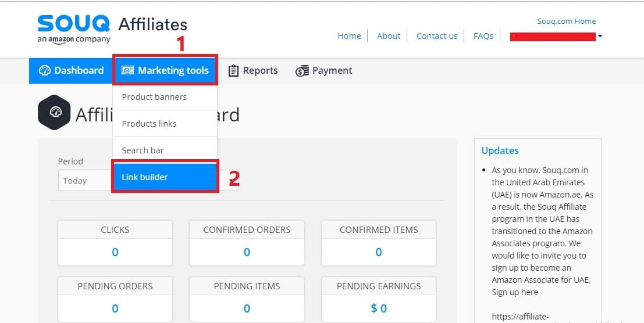Open the Marketing tools menu
The width and height of the screenshot is (644, 323).
[165, 70]
